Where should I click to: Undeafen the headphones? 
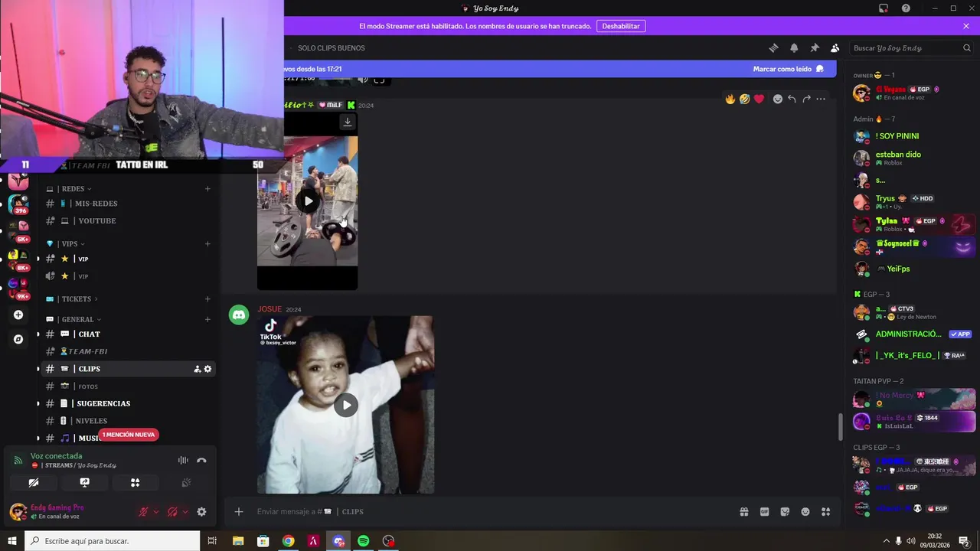coord(172,512)
